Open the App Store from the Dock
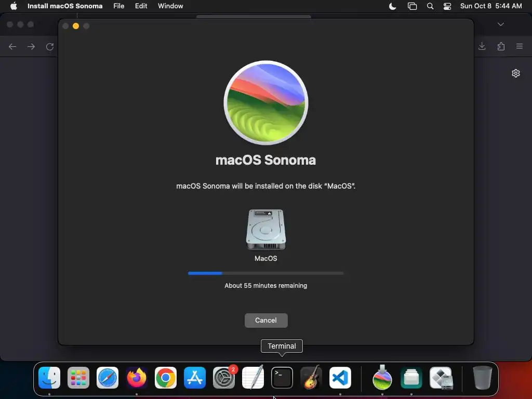The image size is (532, 399). (x=195, y=378)
